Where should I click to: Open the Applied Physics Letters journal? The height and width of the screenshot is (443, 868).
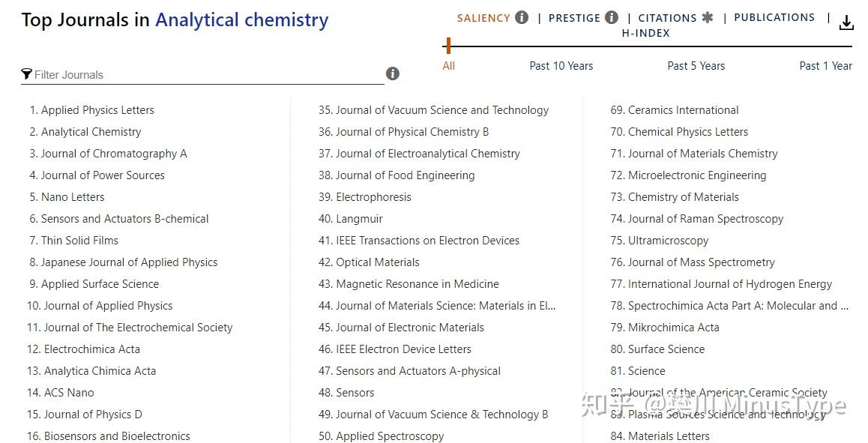coord(92,110)
